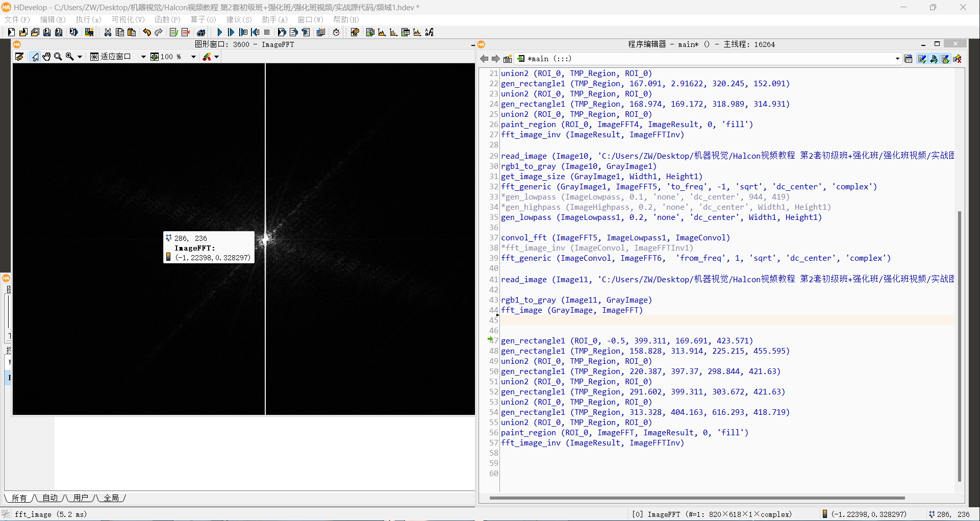The image size is (980, 521).
Task: Click the clear graphics window icon
Action: 19,57
